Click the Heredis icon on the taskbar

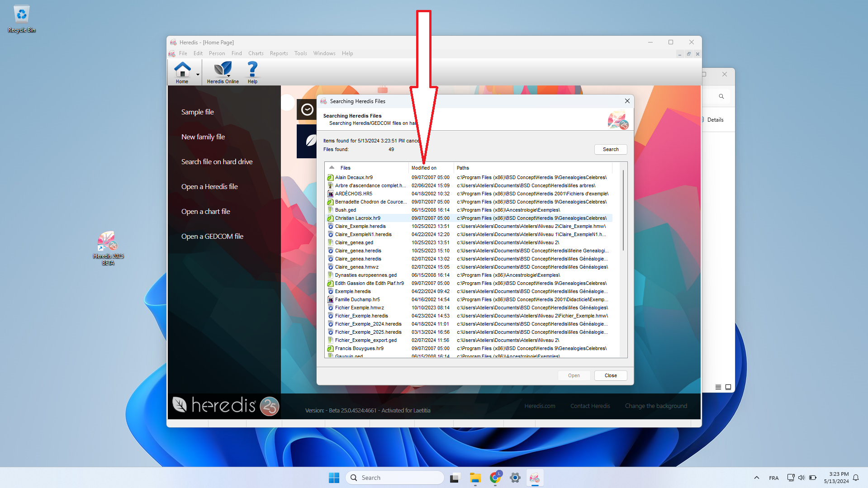point(535,477)
